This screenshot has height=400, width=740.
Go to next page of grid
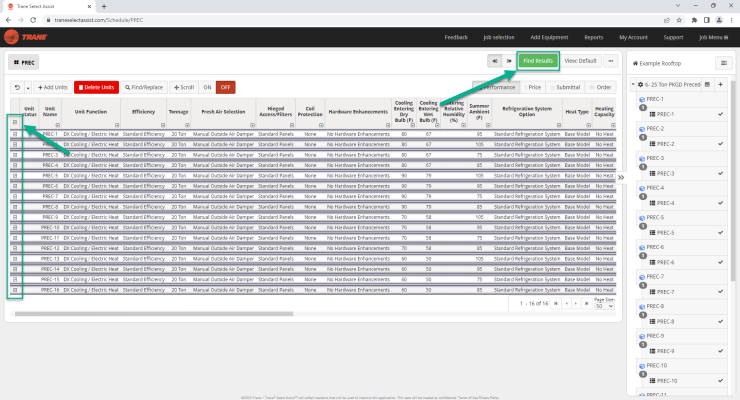tap(576, 304)
